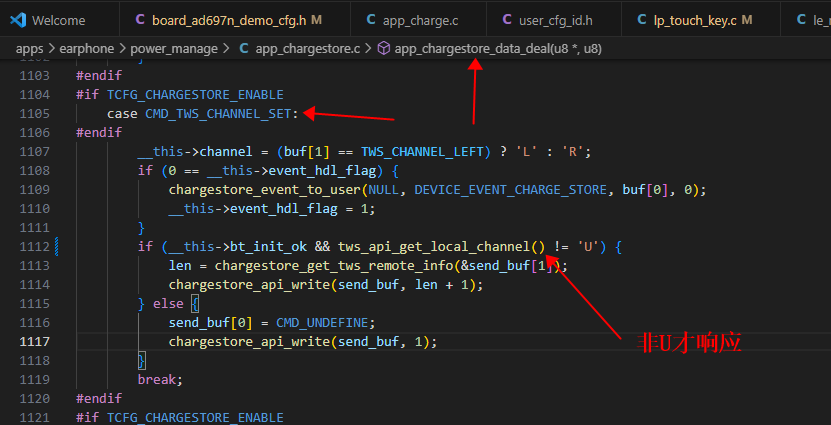
Task: Click on bt_init_ok in the if condition
Action: point(269,246)
